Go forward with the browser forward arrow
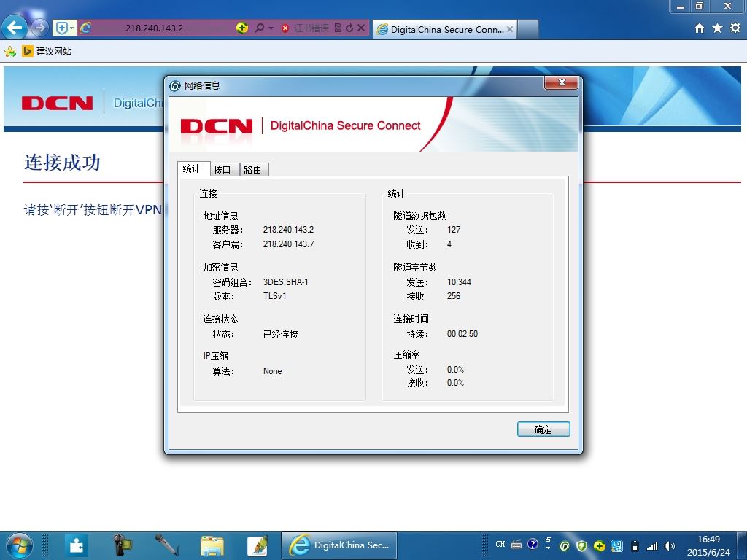 [x=40, y=28]
